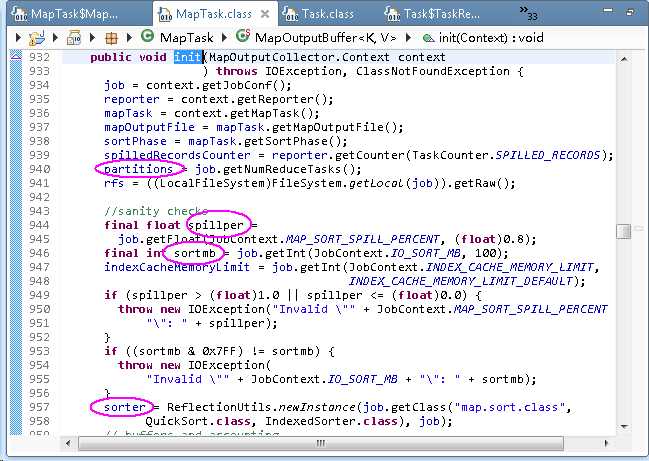
Task: Click the vertical scrollbar up arrow
Action: pyautogui.click(x=624, y=60)
